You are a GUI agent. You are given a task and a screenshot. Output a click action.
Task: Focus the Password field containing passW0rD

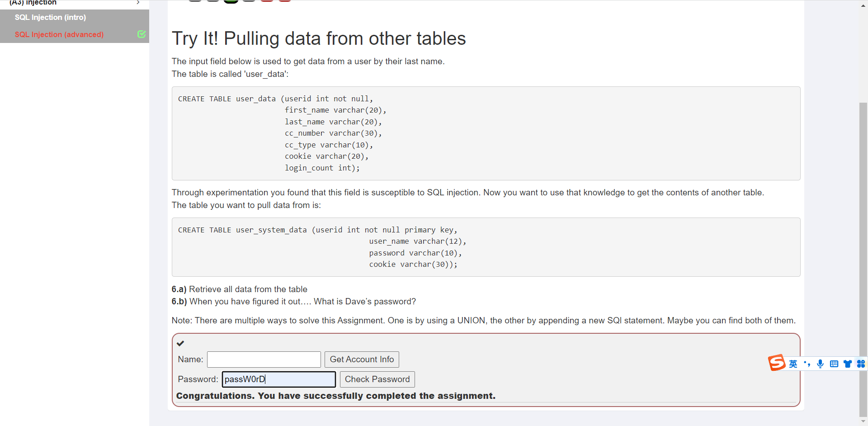[x=278, y=379]
